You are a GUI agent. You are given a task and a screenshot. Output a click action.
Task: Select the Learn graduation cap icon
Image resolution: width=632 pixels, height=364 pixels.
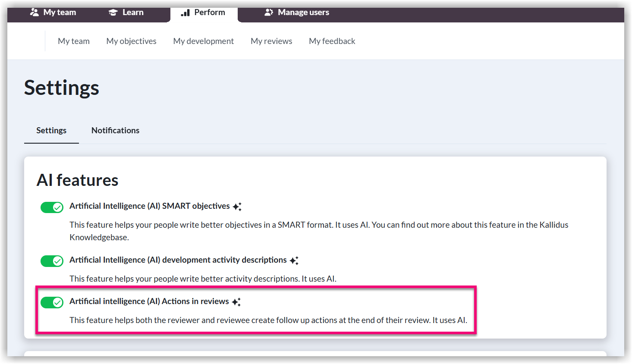[x=112, y=13]
